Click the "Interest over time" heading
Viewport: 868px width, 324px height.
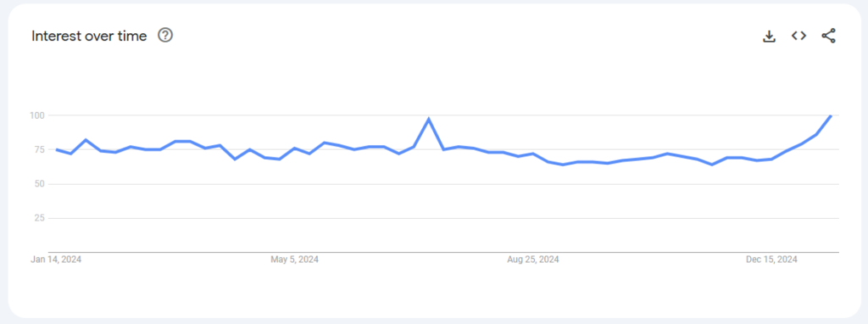[89, 36]
